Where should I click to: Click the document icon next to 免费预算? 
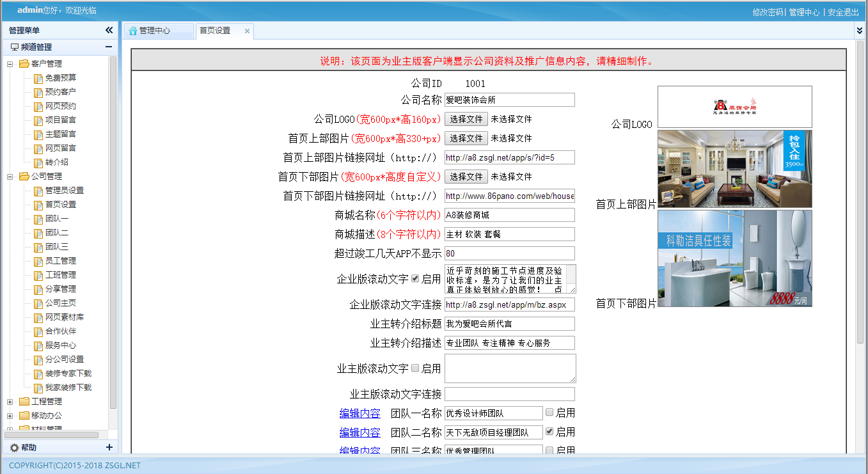(38, 78)
